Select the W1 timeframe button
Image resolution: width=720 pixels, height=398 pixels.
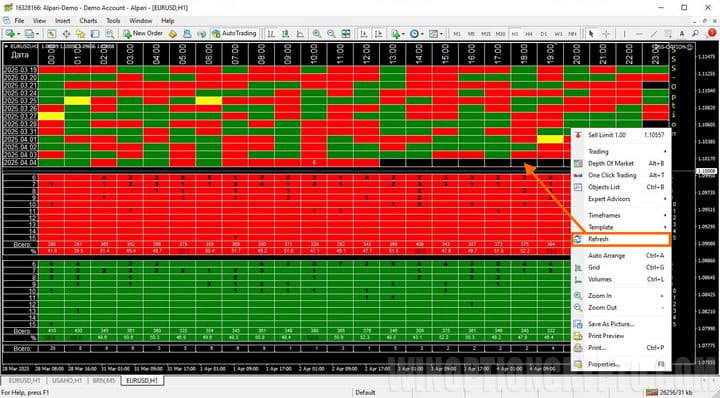pyautogui.click(x=558, y=34)
